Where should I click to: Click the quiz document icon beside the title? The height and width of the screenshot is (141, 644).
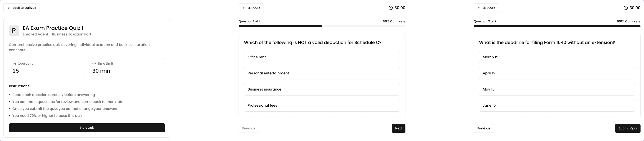pos(14,31)
